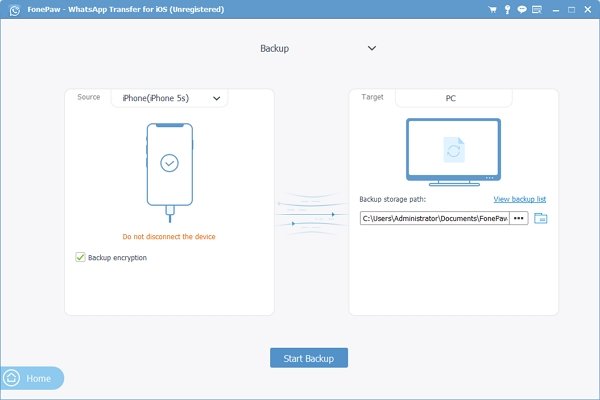Click the Home house icon

[x=11, y=379]
